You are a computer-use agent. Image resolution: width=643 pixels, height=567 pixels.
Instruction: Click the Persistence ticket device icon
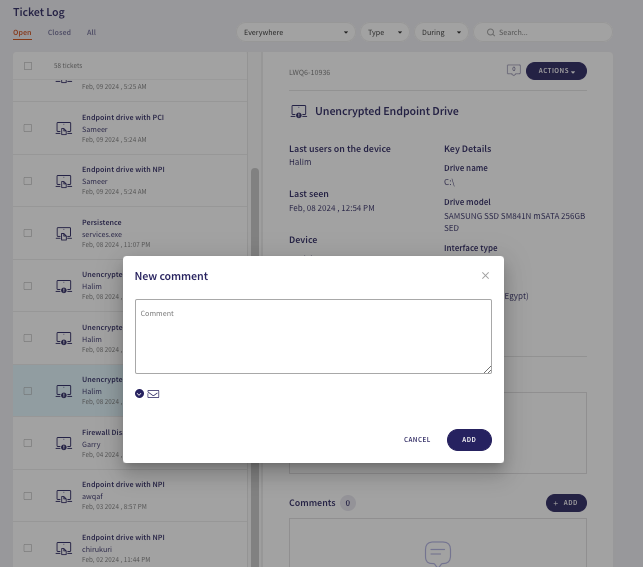pyautogui.click(x=63, y=233)
